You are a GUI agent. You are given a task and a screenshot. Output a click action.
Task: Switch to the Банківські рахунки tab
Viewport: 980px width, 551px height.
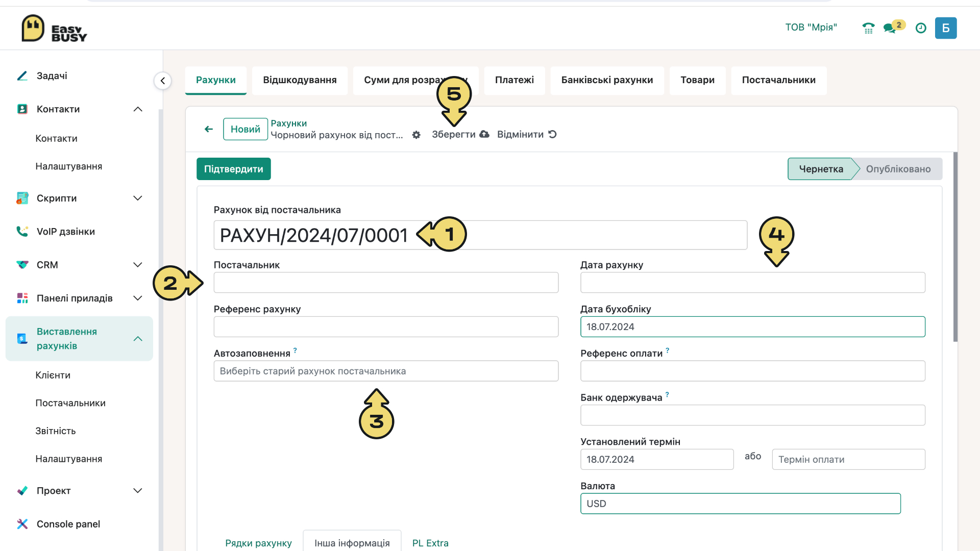pyautogui.click(x=607, y=80)
